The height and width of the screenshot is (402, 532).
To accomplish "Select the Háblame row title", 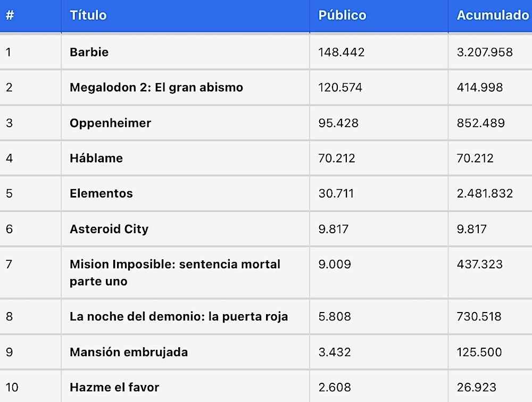I will 96,158.
